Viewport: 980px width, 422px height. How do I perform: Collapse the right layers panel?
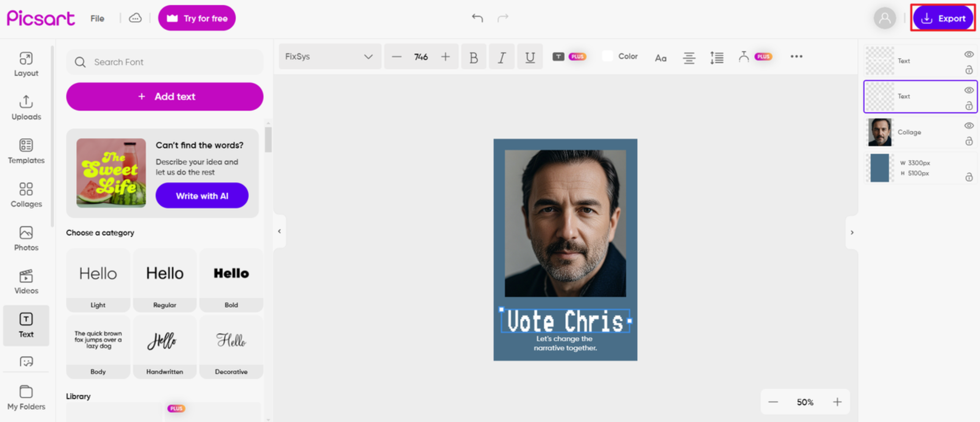click(852, 232)
